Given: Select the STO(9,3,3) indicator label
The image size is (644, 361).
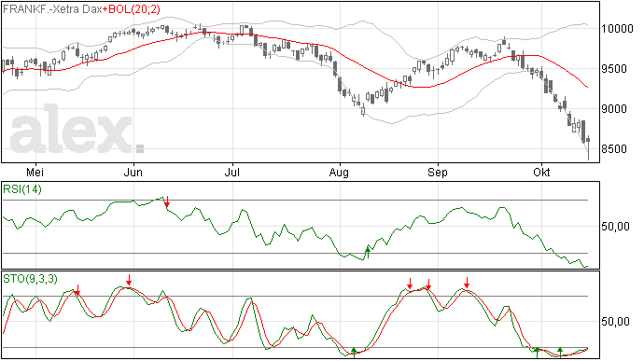Looking at the screenshot, I should pyautogui.click(x=30, y=279).
